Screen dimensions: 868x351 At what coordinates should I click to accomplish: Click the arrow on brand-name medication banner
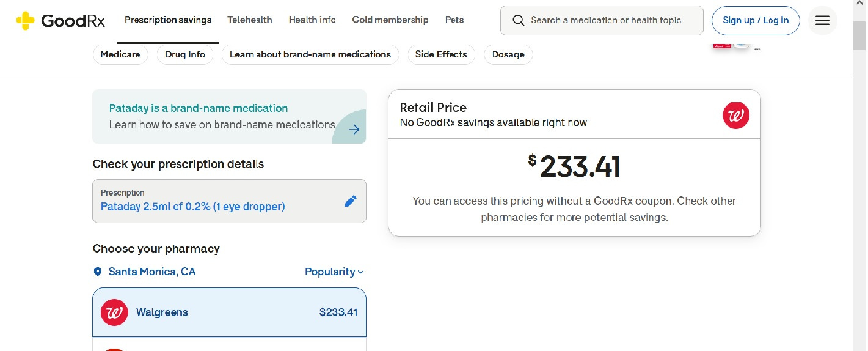point(354,130)
